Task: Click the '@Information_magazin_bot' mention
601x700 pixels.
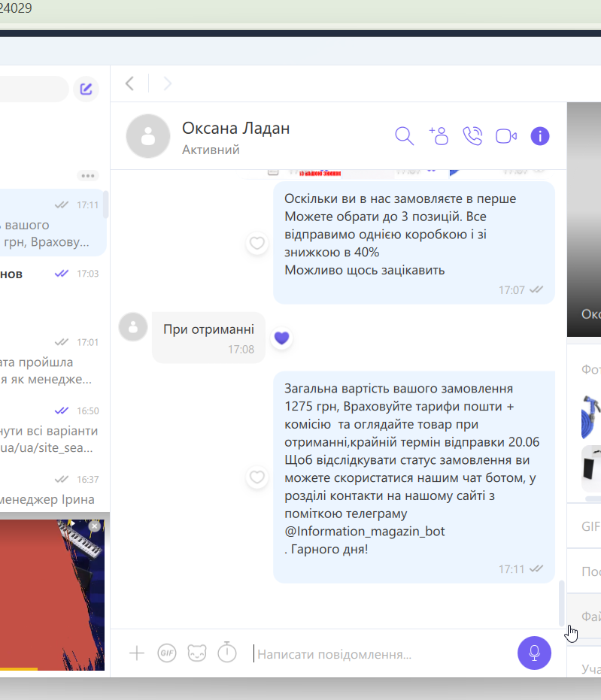Action: tap(365, 532)
